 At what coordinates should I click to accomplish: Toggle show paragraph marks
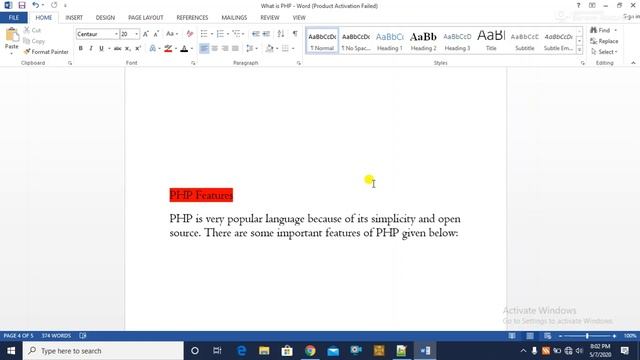point(295,34)
